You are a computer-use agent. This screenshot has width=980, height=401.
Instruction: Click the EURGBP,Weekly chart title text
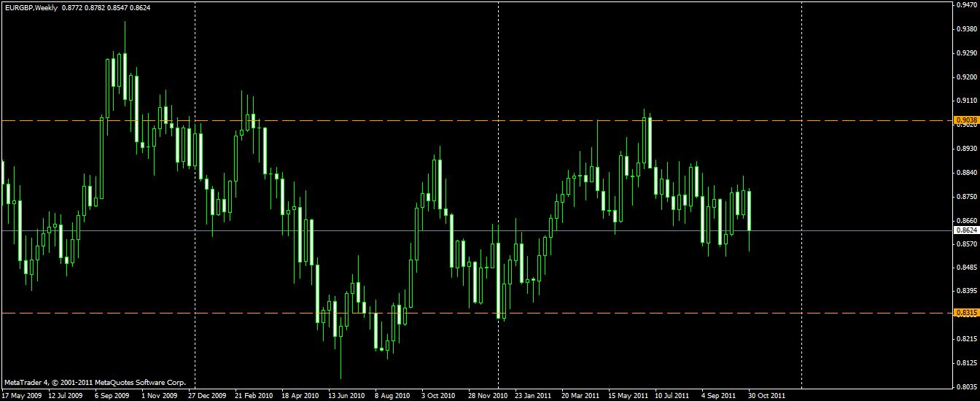coord(30,7)
